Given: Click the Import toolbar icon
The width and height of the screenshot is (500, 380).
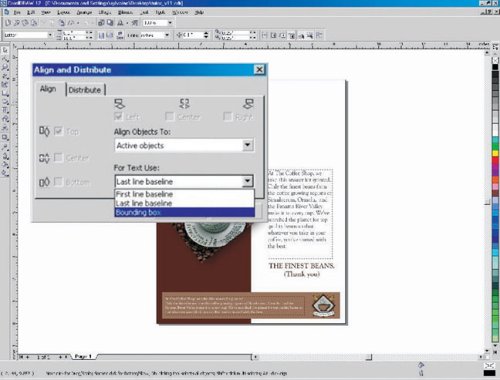Looking at the screenshot, I should [x=101, y=23].
